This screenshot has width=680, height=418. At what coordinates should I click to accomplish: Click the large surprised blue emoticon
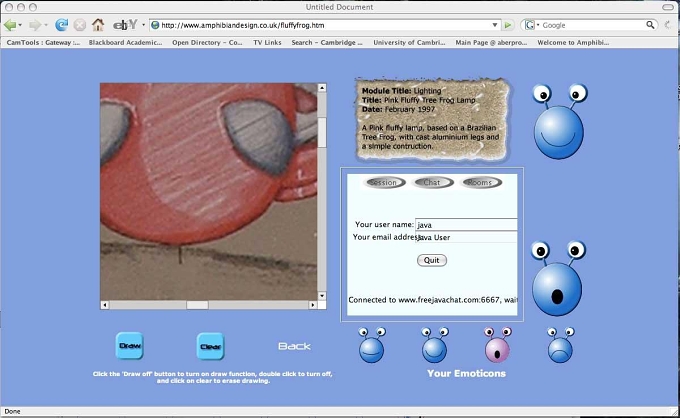pyautogui.click(x=558, y=278)
